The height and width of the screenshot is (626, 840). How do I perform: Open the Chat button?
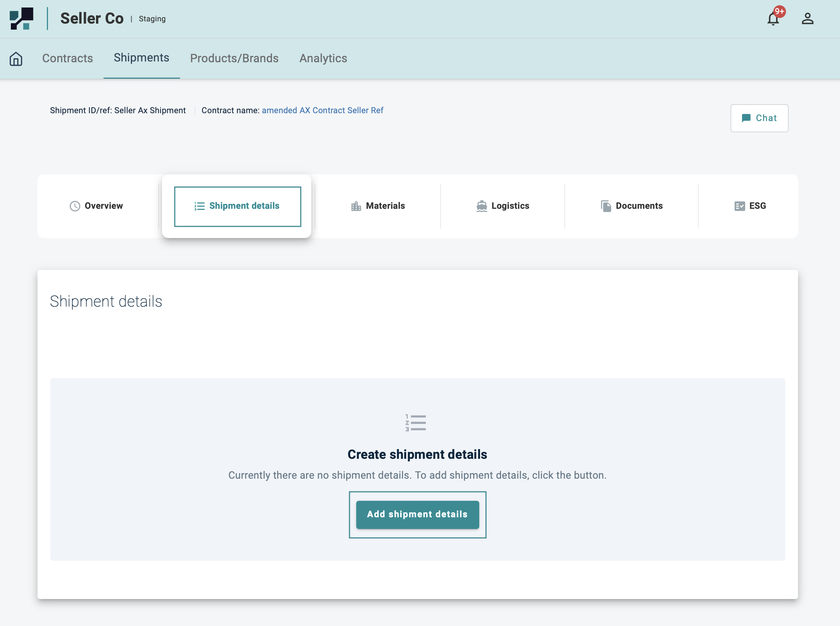(x=759, y=118)
